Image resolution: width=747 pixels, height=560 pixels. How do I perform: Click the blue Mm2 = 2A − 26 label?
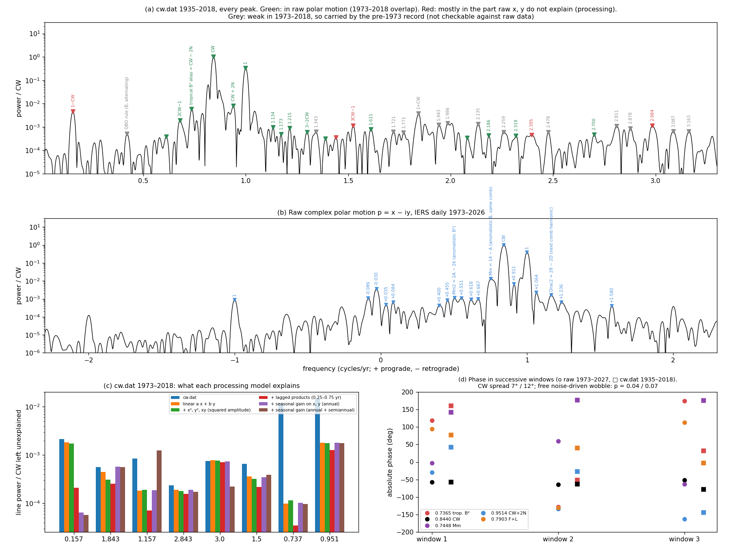click(x=455, y=260)
